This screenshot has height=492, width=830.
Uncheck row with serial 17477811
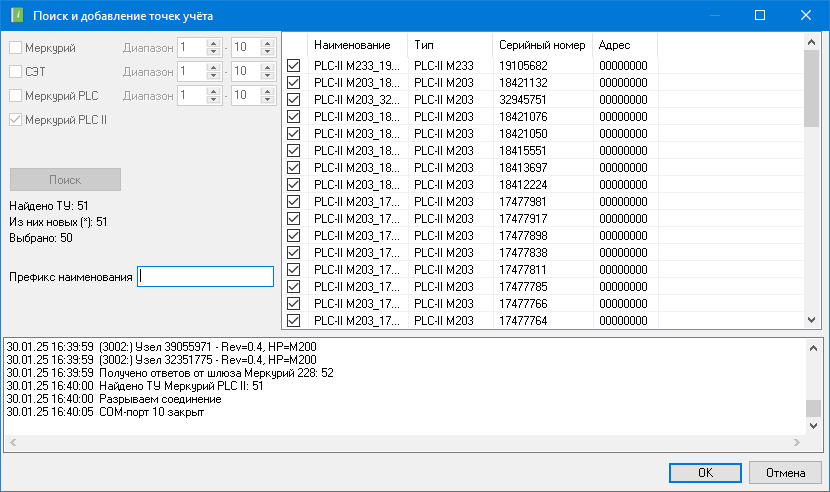click(x=293, y=270)
